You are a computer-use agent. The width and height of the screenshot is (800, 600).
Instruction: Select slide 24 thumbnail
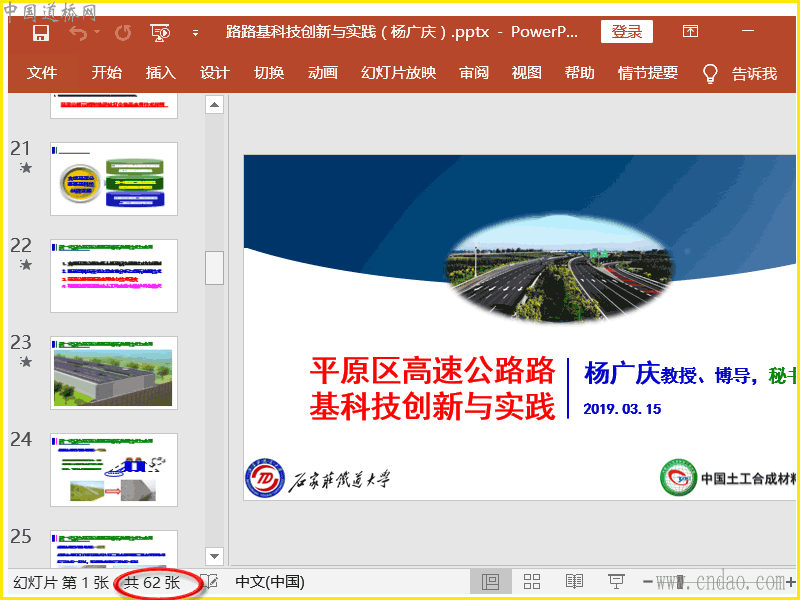114,470
